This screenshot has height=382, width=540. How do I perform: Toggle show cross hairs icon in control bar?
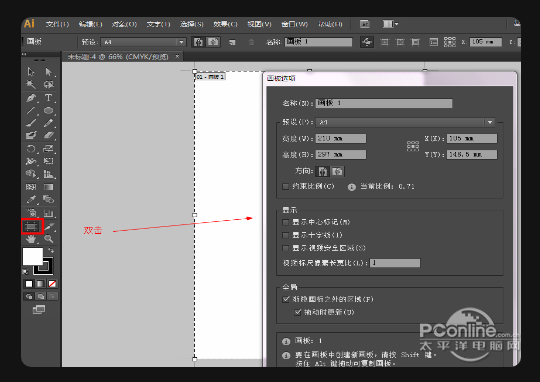[400, 42]
